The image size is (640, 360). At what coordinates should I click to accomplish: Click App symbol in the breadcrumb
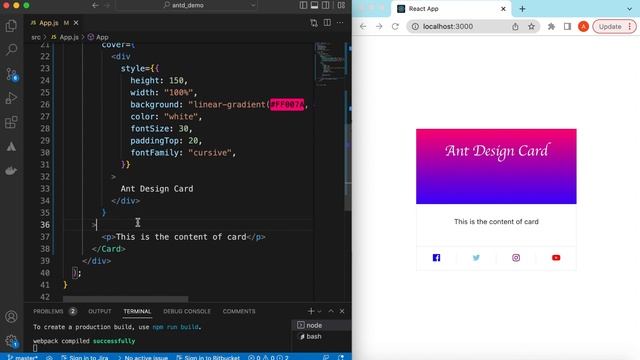click(98, 37)
